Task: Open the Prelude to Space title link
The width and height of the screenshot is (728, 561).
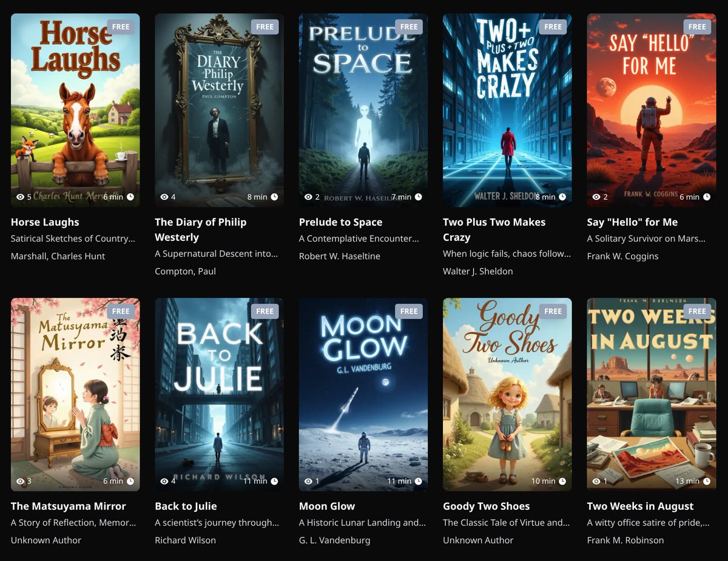Action: (x=340, y=222)
